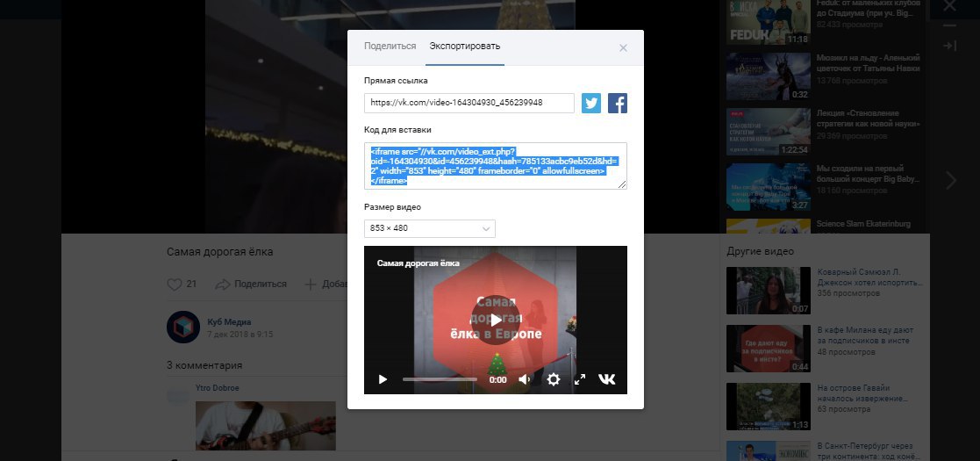The width and height of the screenshot is (980, 461).
Task: Open preview player settings gear
Action: (553, 379)
